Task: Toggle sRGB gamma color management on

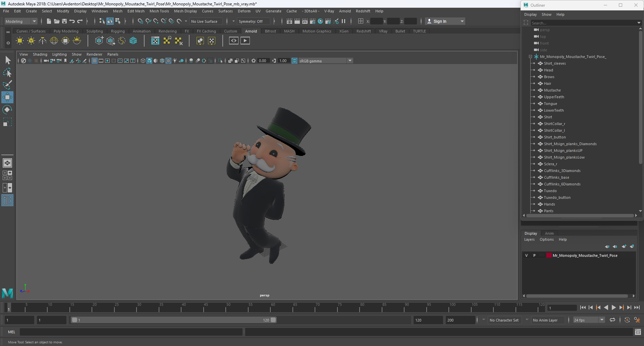Action: tap(294, 61)
